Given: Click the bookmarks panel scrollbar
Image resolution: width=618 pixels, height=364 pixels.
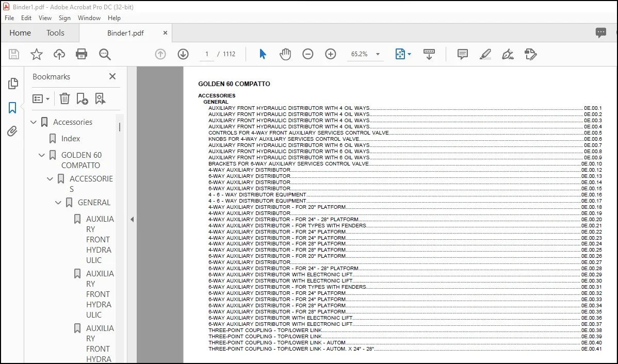Looking at the screenshot, I should click(x=120, y=127).
